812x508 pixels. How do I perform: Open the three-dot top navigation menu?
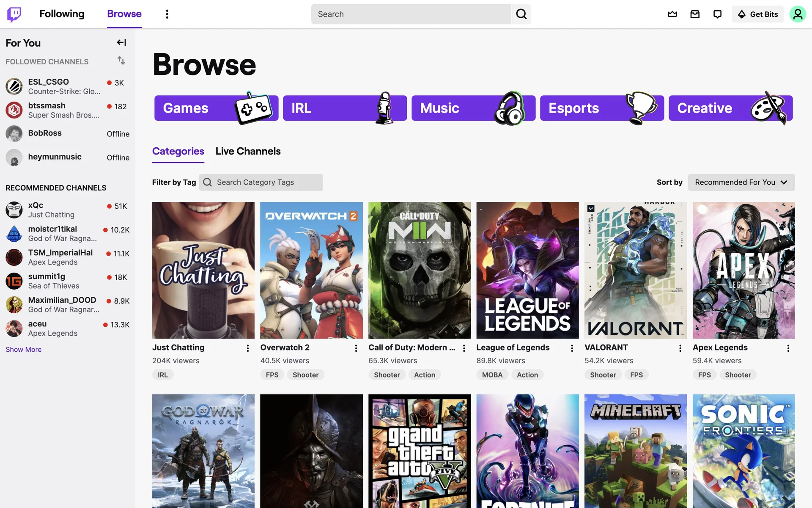(167, 14)
